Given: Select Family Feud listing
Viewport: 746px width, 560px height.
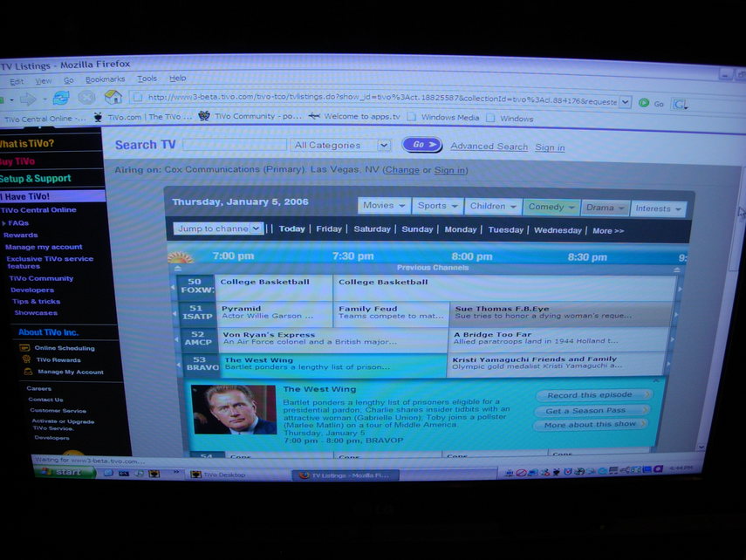Looking at the screenshot, I should click(x=391, y=314).
